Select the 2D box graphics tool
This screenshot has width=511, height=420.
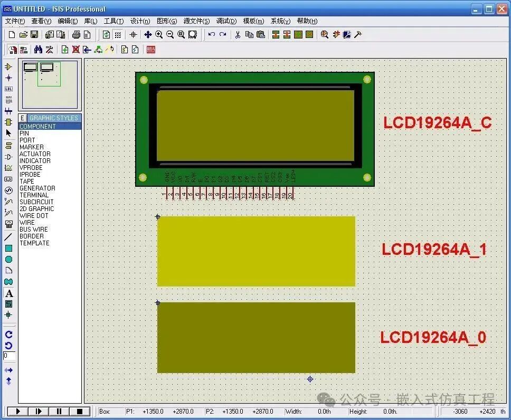[9, 249]
